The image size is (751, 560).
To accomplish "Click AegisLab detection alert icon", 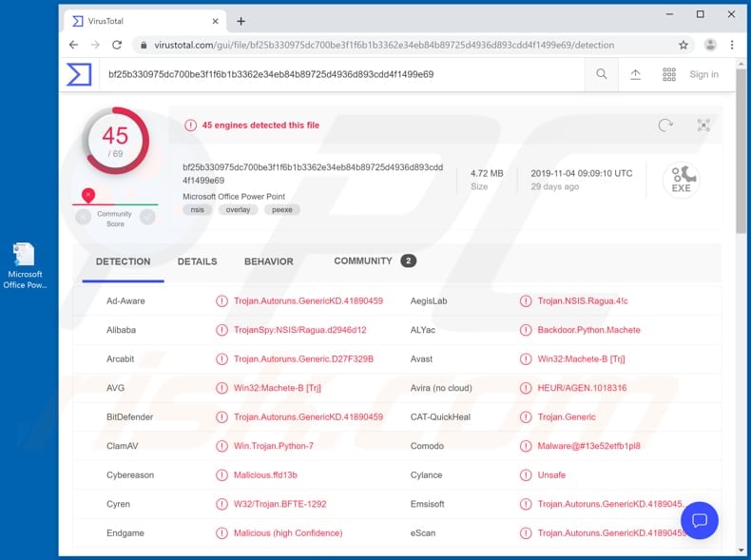I will click(x=526, y=301).
